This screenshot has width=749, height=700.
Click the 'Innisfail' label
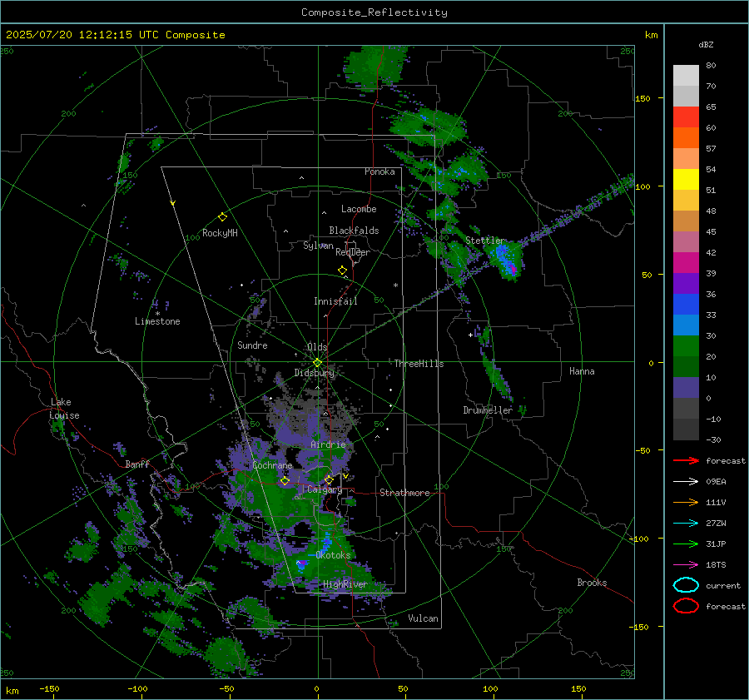pyautogui.click(x=335, y=301)
